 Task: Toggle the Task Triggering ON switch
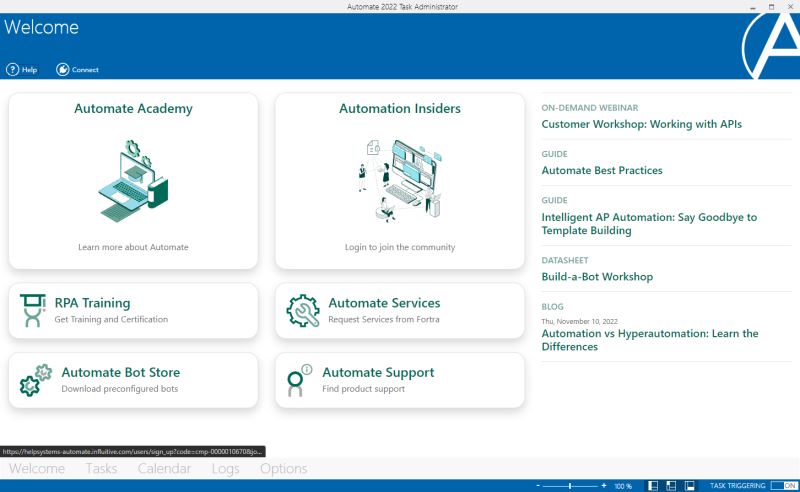coord(784,485)
